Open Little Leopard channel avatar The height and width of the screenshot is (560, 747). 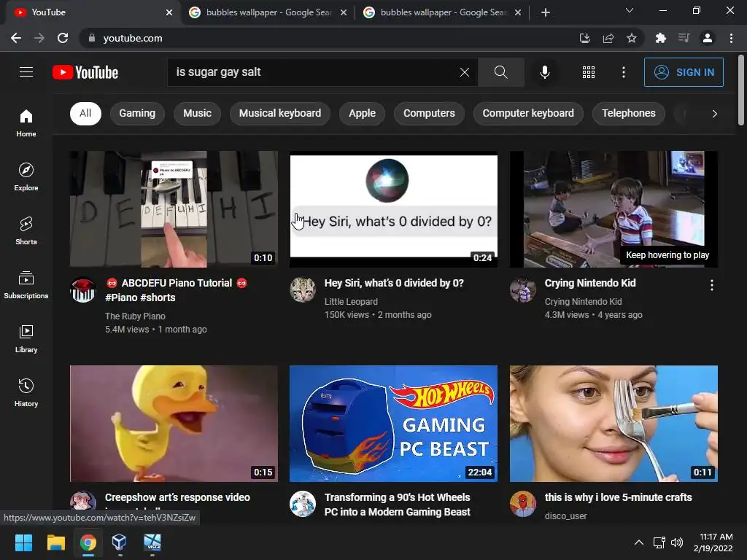(303, 290)
